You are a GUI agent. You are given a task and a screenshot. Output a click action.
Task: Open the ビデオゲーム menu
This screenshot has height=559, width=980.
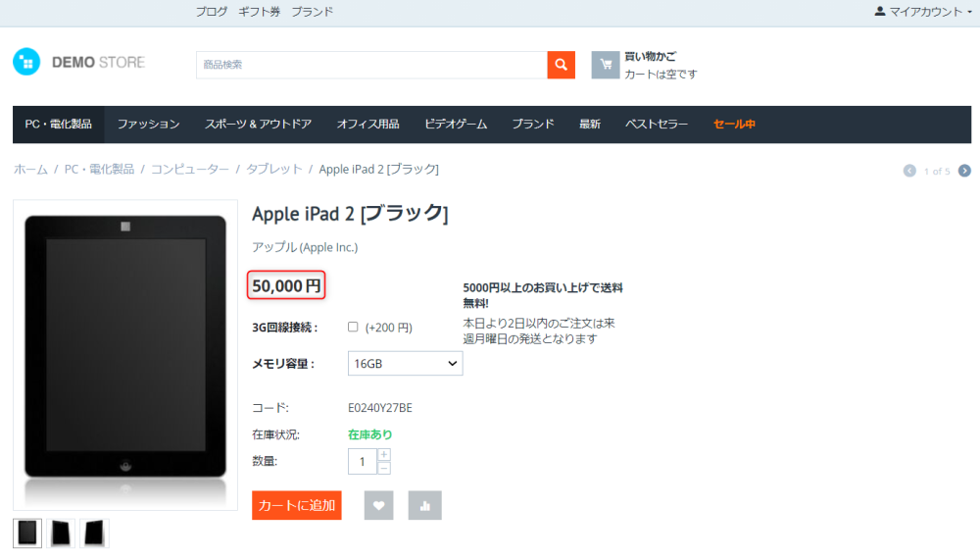(x=456, y=125)
